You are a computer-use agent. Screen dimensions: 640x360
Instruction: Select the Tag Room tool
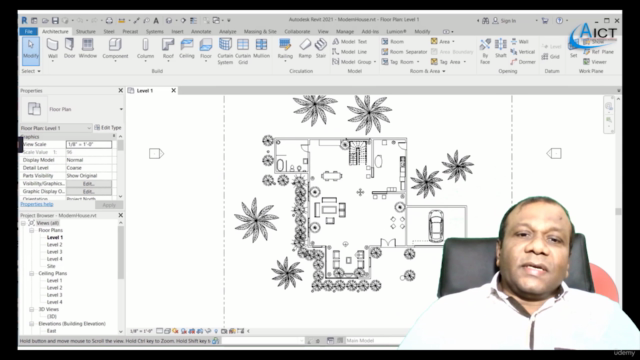point(400,62)
